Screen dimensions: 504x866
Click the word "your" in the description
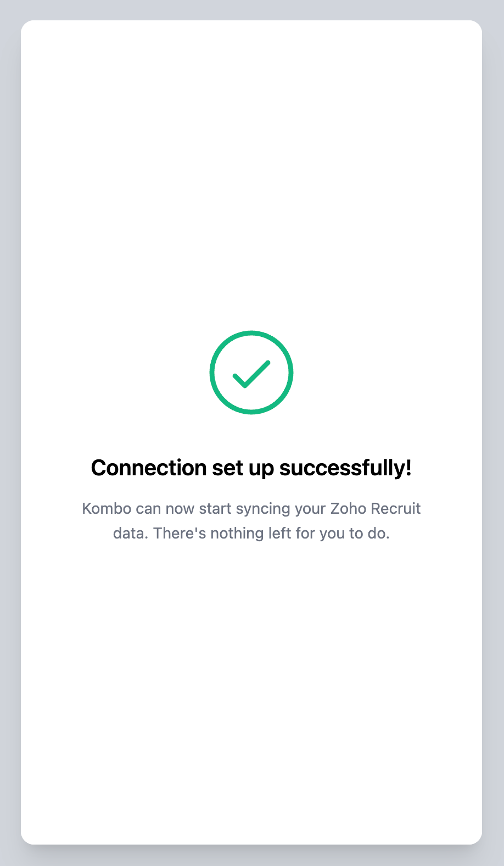pos(310,509)
